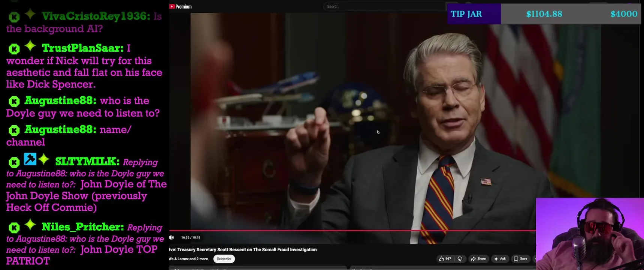Mute the video with the volume icon
Screen dimensions: 644x270
coord(172,237)
